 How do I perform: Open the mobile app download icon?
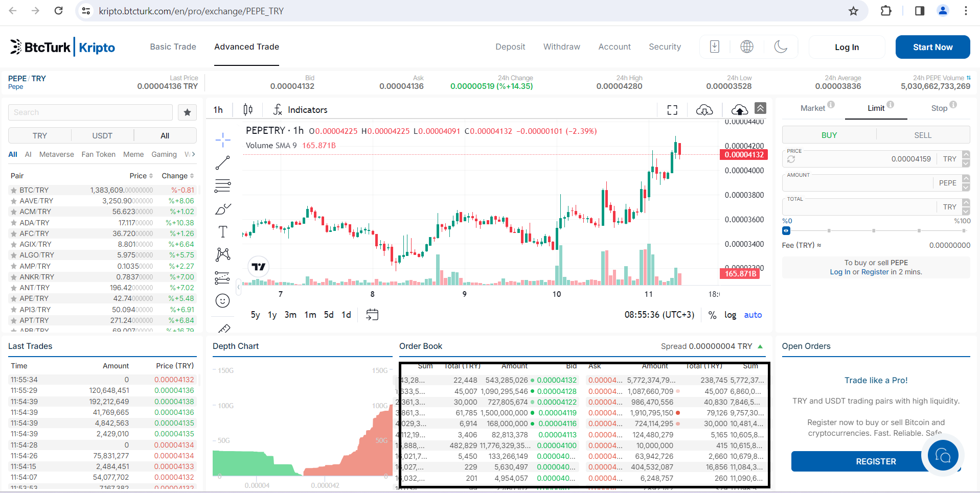tap(715, 46)
